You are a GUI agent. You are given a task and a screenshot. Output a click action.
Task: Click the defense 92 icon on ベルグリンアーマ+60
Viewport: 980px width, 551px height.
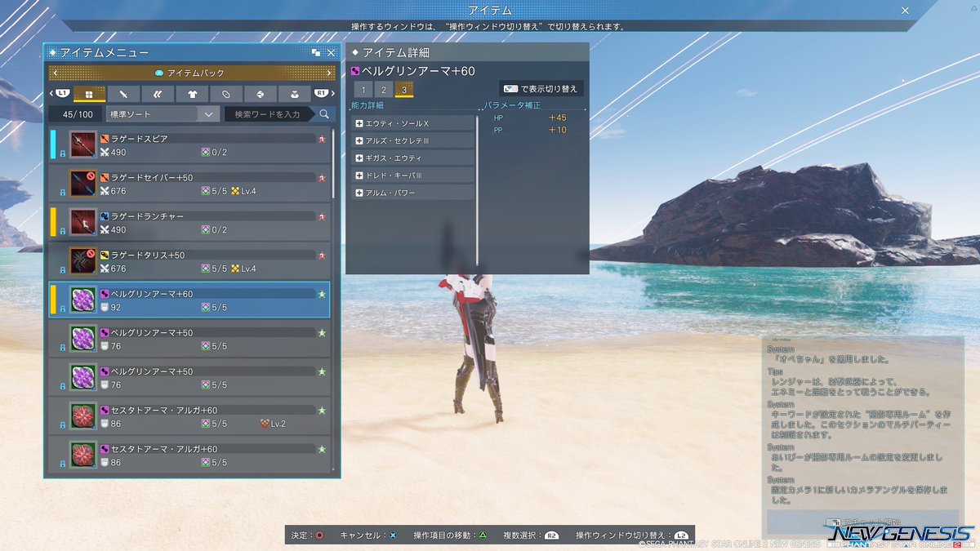coord(105,307)
